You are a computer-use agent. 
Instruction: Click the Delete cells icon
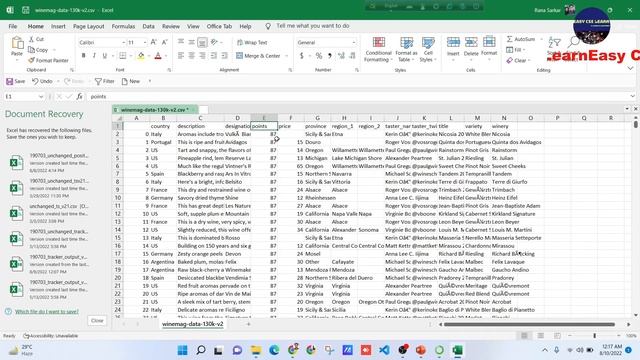pos(471,42)
